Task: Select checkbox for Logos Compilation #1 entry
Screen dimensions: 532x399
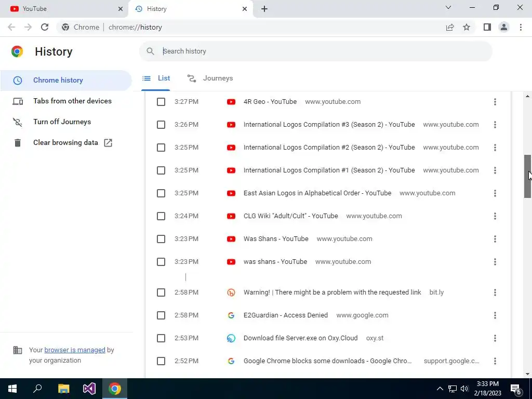Action: point(161,170)
